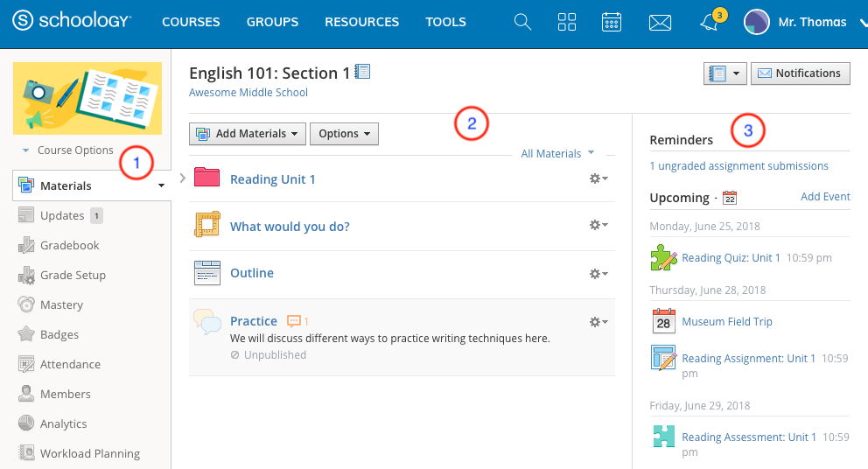The image size is (868, 469).
Task: Expand Course Options
Action: [x=67, y=150]
